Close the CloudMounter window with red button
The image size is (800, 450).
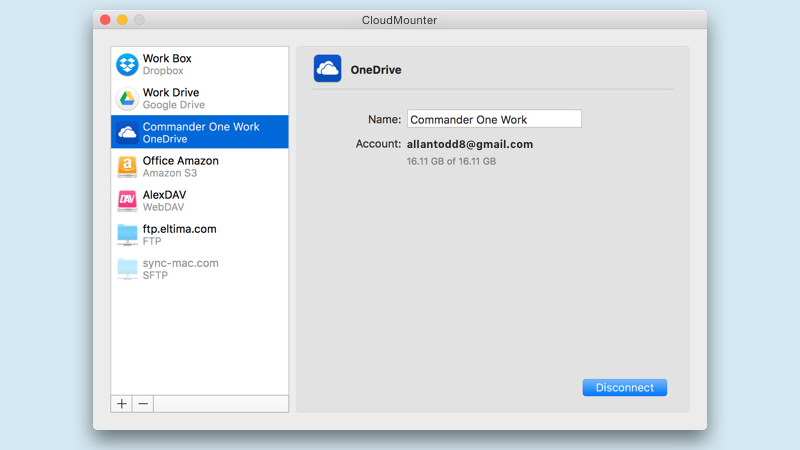tap(105, 20)
